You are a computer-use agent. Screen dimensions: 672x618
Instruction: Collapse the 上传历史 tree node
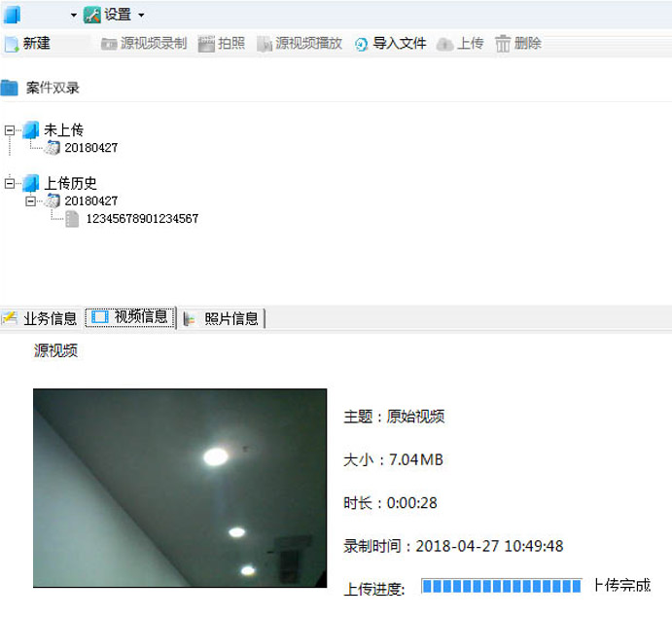click(x=10, y=184)
